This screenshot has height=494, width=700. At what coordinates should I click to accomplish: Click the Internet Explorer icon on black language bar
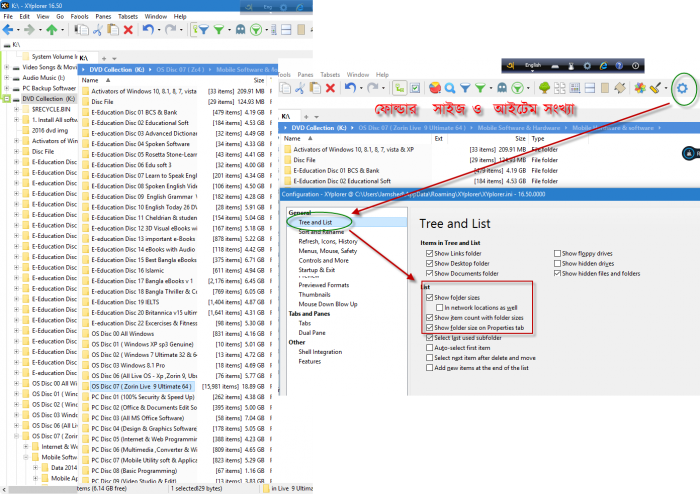[x=603, y=66]
